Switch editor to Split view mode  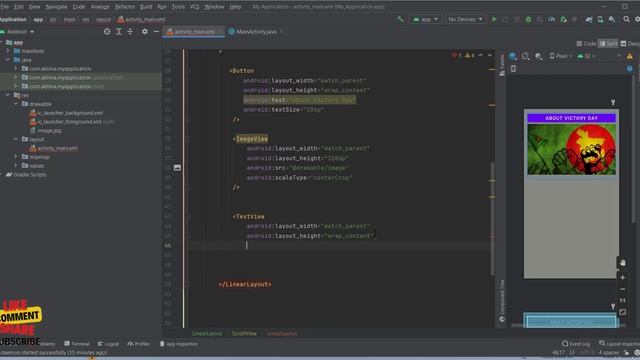tap(608, 43)
